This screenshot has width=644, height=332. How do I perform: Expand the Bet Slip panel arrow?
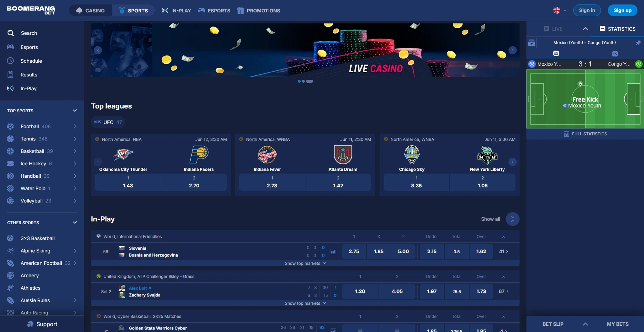pyautogui.click(x=585, y=324)
